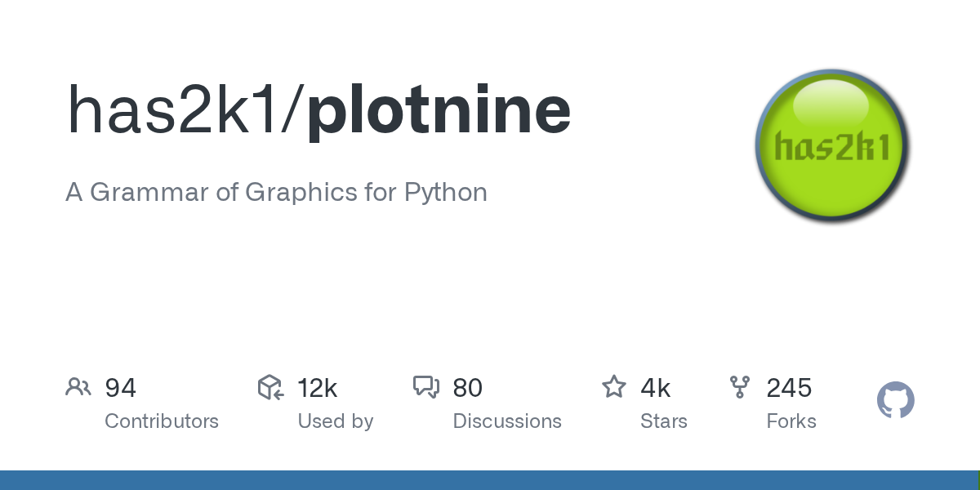Select the repository description text

tap(276, 193)
